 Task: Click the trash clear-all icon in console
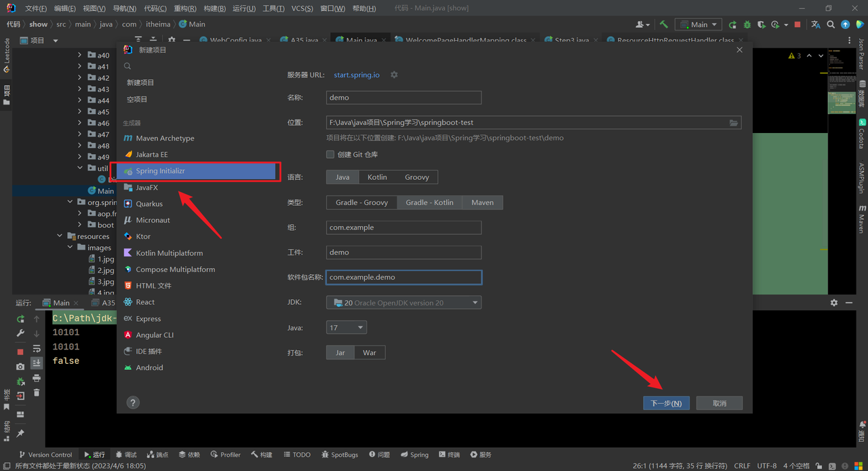(37, 392)
